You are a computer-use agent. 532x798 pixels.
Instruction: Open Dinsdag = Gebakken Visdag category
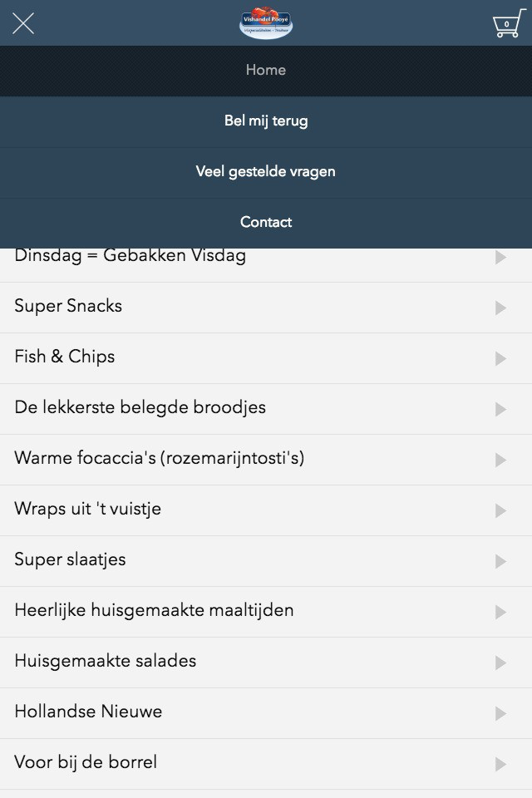pos(131,257)
